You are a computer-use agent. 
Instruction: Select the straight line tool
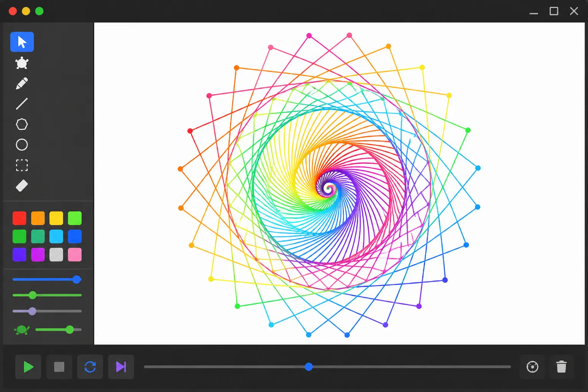22,104
